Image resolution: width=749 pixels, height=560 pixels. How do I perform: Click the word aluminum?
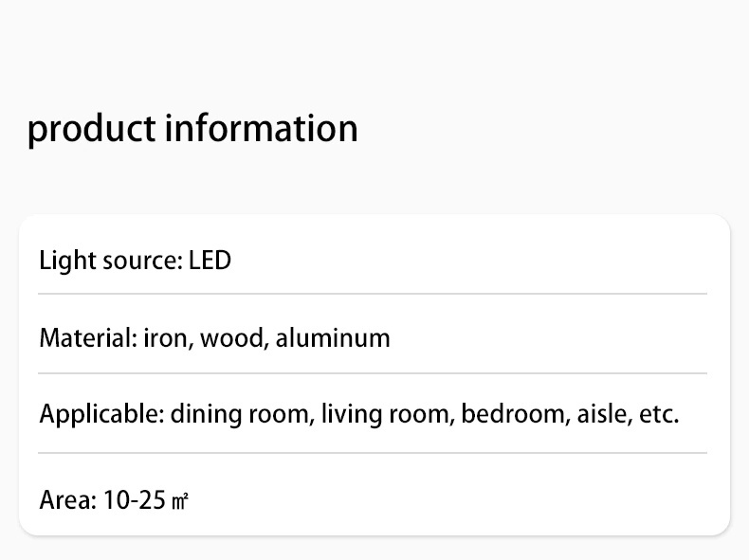333,338
